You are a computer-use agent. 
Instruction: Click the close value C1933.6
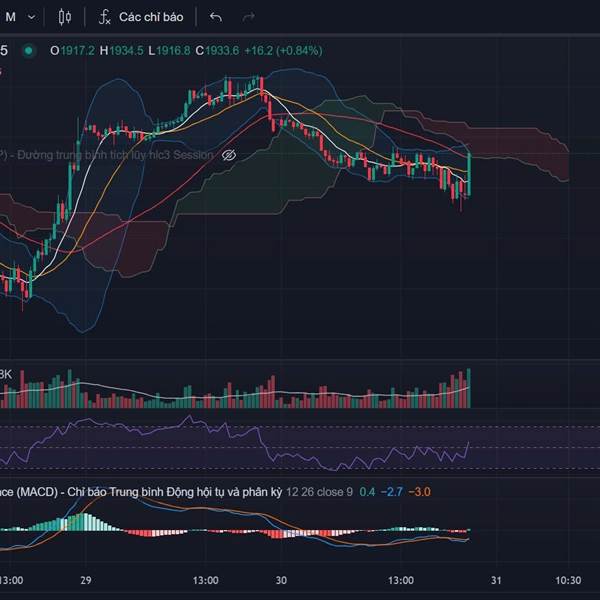click(x=217, y=51)
